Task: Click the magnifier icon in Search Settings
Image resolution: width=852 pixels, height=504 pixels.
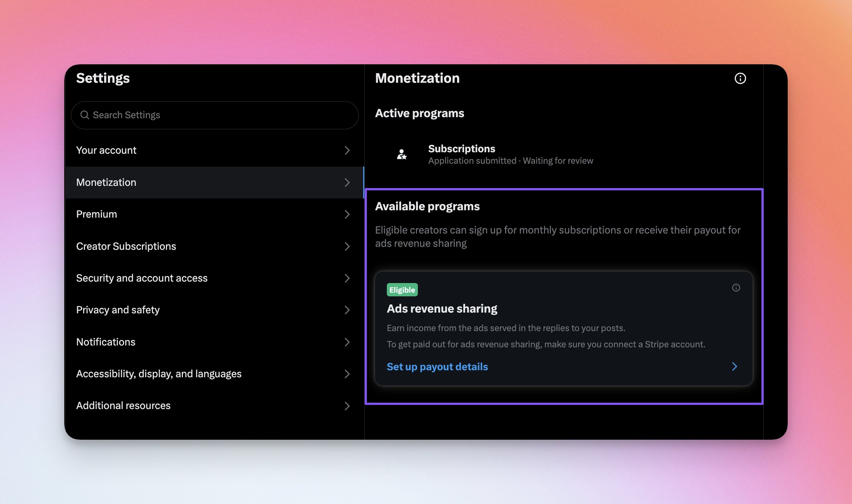Action: point(85,115)
